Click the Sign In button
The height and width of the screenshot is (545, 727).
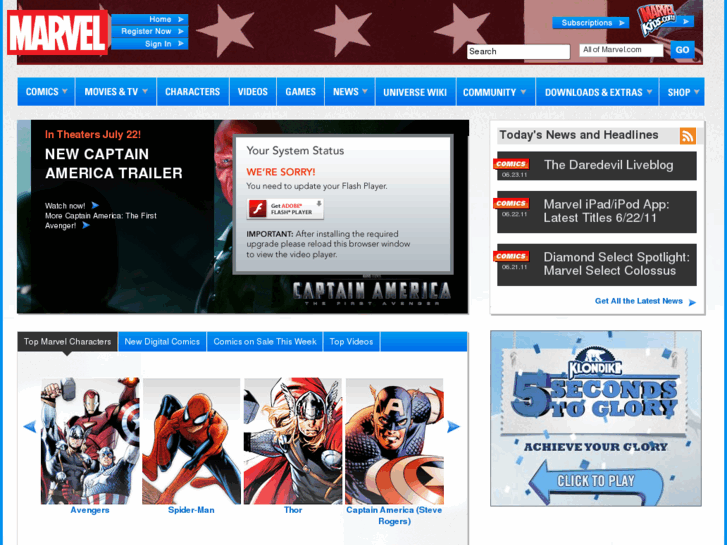click(150, 44)
